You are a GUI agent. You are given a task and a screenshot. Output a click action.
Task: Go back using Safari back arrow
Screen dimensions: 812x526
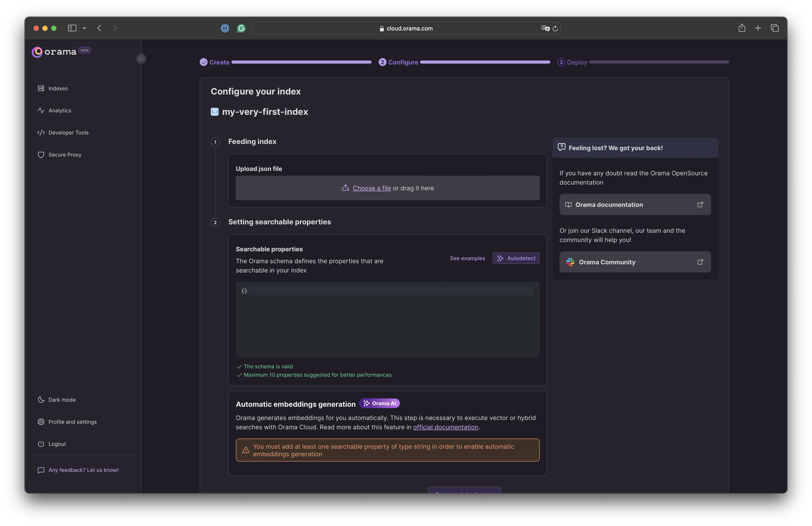[x=99, y=28]
